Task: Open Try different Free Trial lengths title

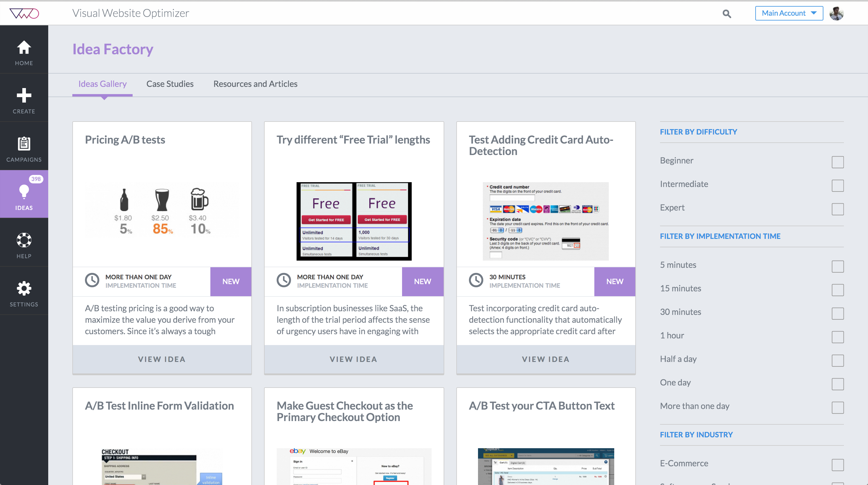Action: coord(353,140)
